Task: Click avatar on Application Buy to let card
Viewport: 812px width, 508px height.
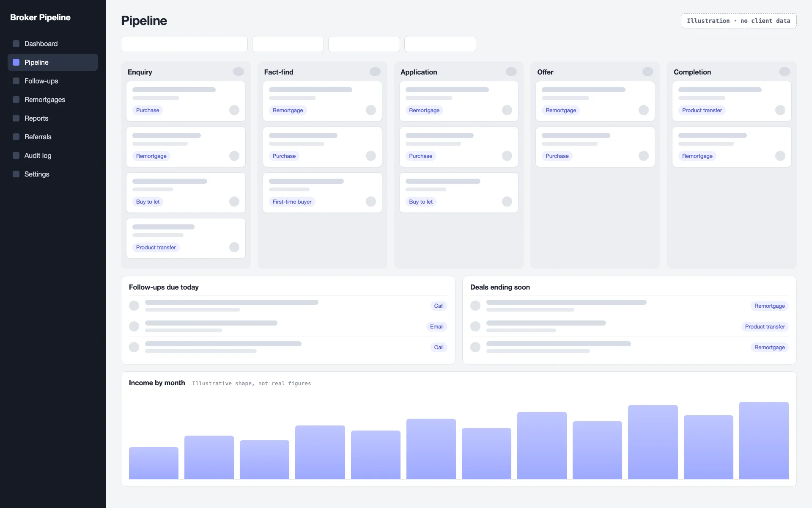Action: [x=507, y=202]
